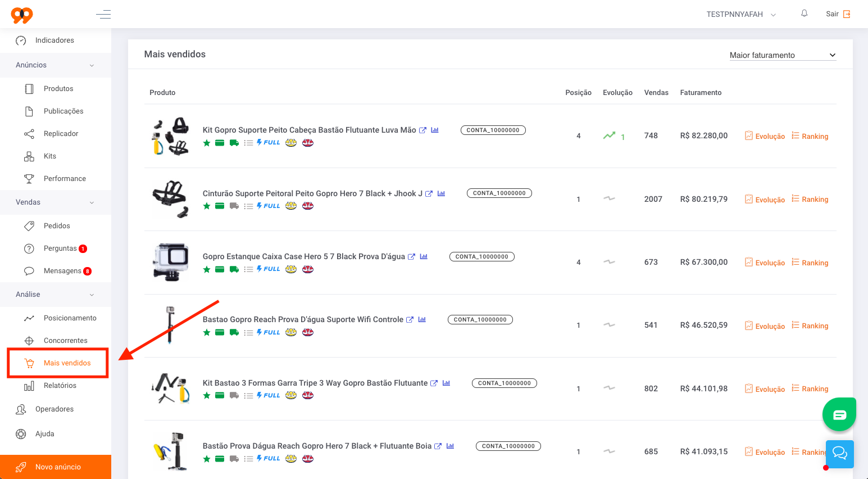Open Operadores in sidebar
This screenshot has width=868, height=479.
(54, 409)
